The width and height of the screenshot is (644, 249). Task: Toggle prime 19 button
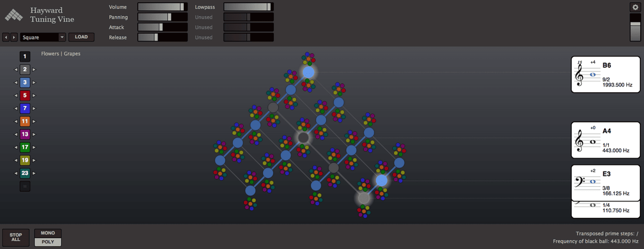tap(25, 160)
